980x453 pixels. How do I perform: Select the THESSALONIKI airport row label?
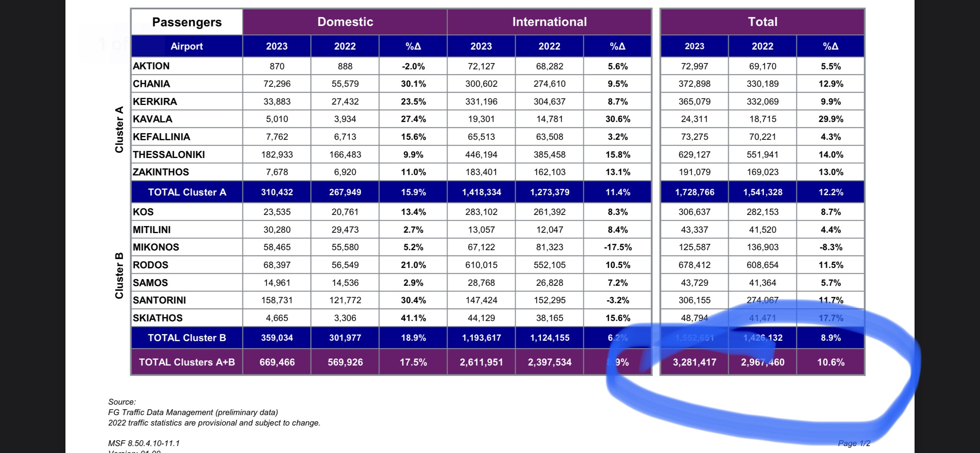(169, 154)
